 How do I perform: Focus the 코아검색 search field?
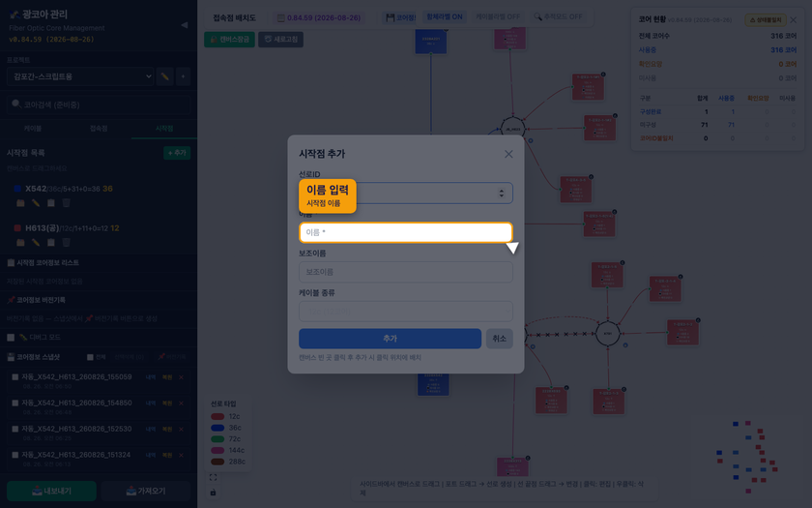99,105
